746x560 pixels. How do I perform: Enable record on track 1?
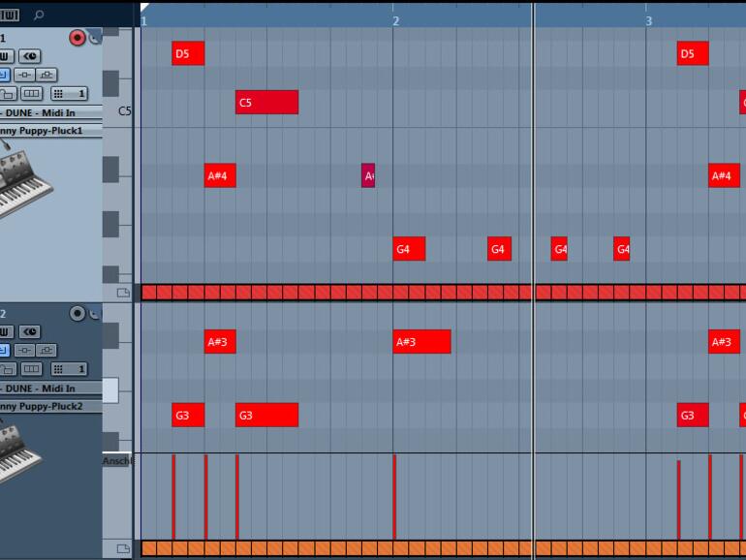point(78,38)
